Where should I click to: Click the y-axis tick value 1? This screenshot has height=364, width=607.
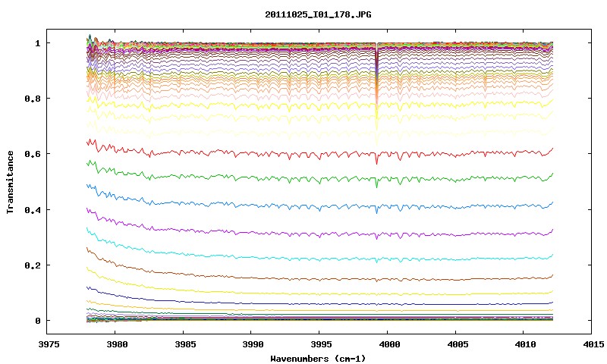click(x=37, y=43)
